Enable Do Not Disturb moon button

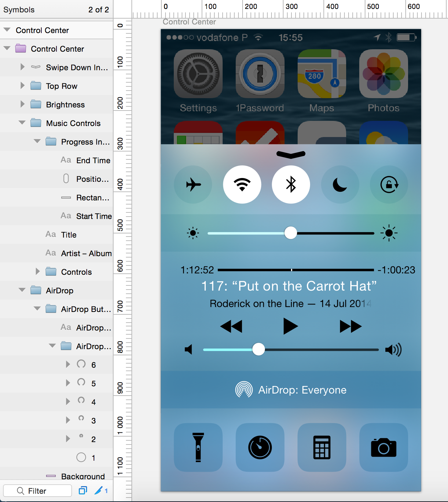click(x=340, y=185)
